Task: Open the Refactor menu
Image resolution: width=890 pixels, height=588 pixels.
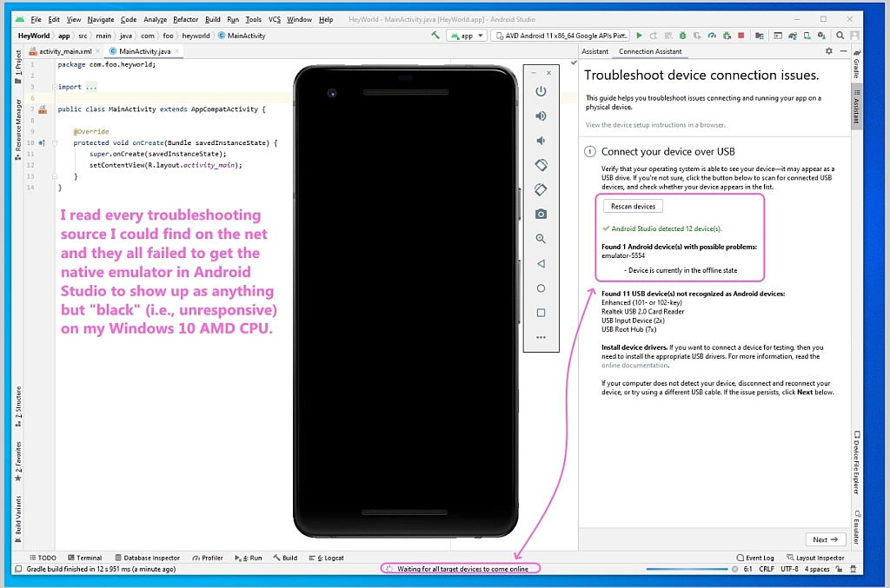Action: 186,19
